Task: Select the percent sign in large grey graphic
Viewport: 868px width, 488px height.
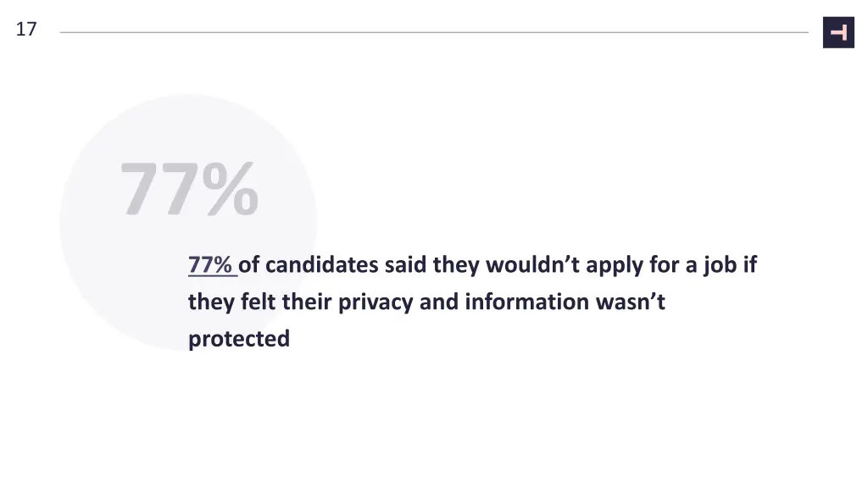Action: pos(231,189)
